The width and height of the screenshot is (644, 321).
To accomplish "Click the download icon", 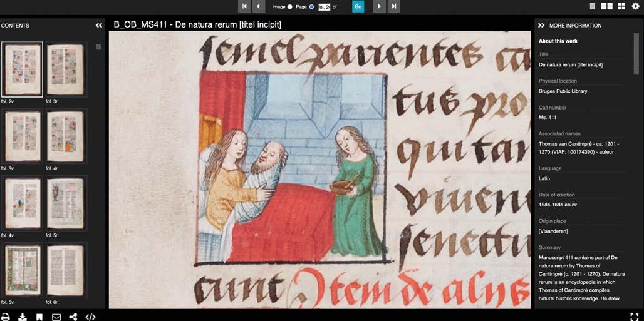I will [23, 317].
